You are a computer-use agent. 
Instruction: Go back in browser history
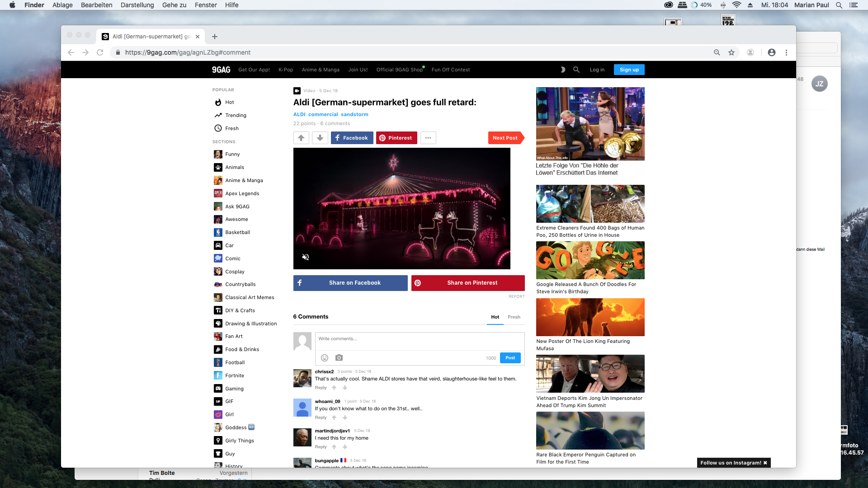(71, 52)
